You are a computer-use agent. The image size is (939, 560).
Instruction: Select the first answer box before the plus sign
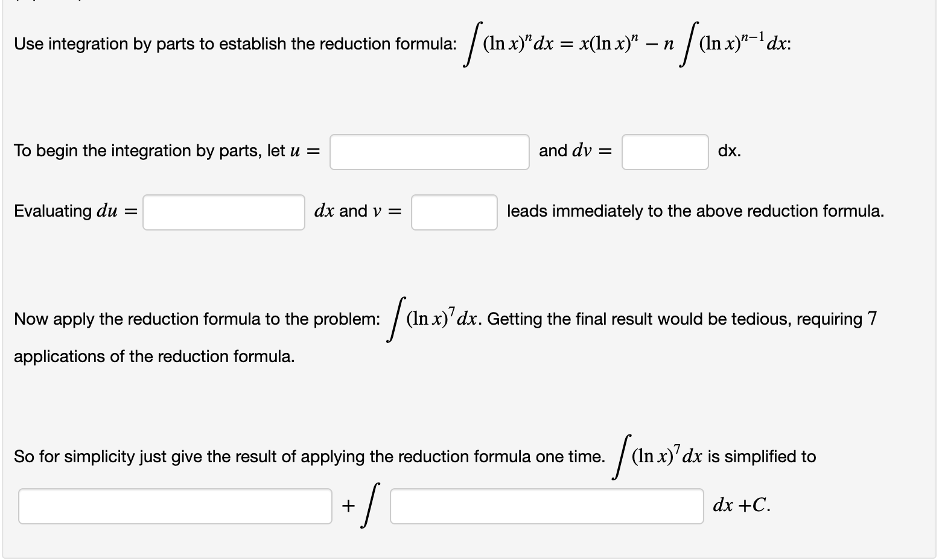coord(174,506)
